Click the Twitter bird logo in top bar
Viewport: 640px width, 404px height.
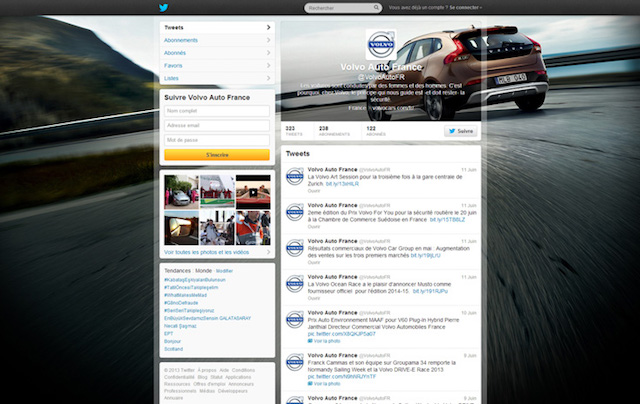click(x=163, y=7)
